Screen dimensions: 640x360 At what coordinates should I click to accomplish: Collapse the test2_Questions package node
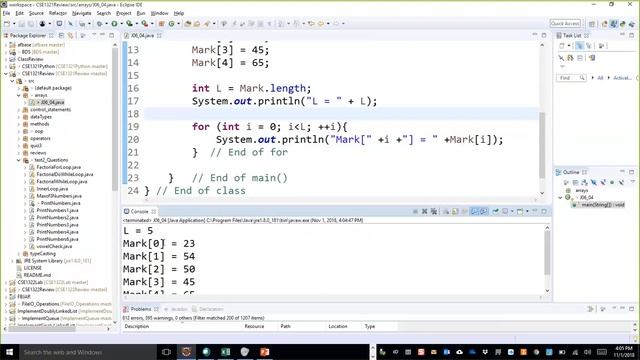[x=19, y=160]
